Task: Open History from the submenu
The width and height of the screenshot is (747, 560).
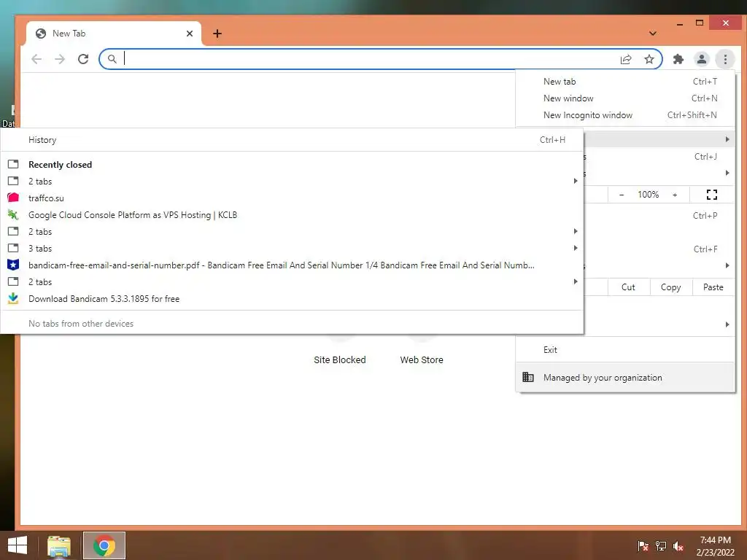Action: (292, 139)
